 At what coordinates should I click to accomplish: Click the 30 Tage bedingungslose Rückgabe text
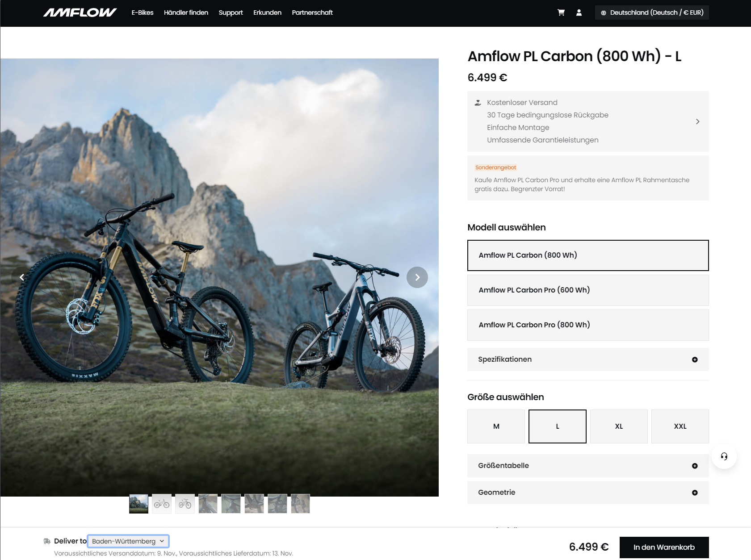[x=548, y=115]
